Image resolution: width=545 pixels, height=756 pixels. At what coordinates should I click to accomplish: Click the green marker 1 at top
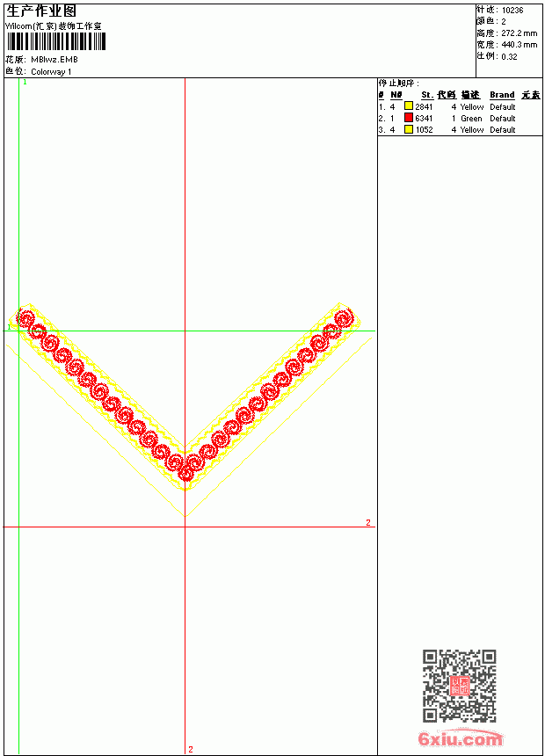(x=25, y=82)
